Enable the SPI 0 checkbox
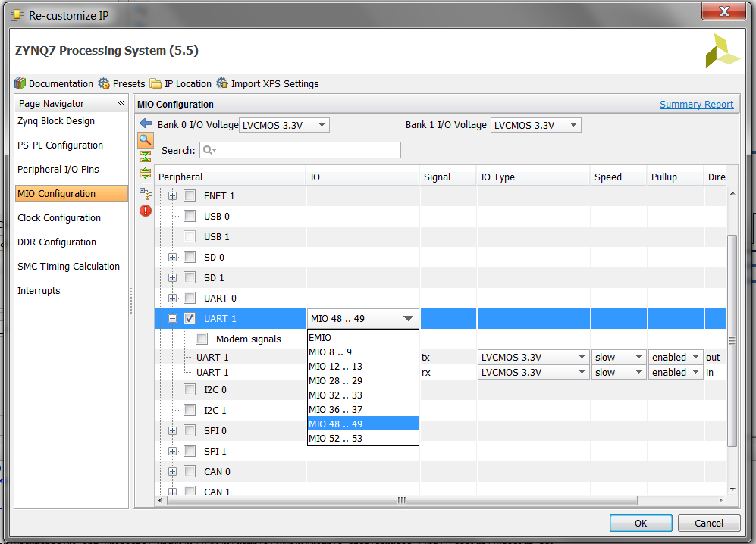The image size is (756, 544). (x=190, y=430)
